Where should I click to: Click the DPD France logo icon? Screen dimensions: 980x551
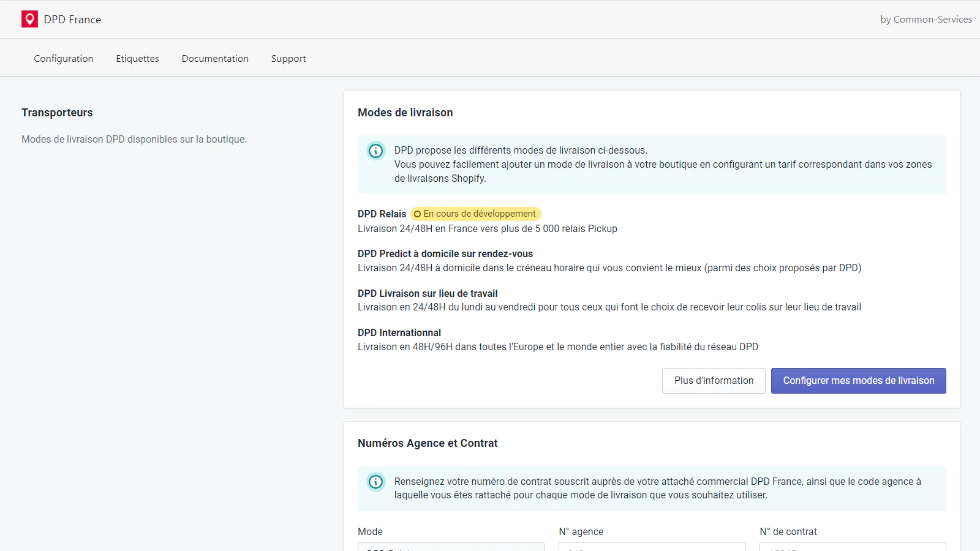coord(29,19)
